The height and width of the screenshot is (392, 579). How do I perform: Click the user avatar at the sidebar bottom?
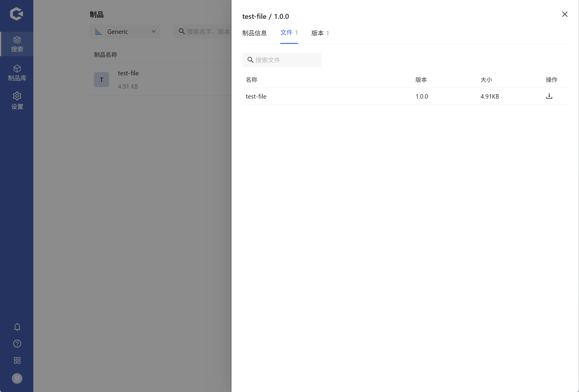[17, 378]
